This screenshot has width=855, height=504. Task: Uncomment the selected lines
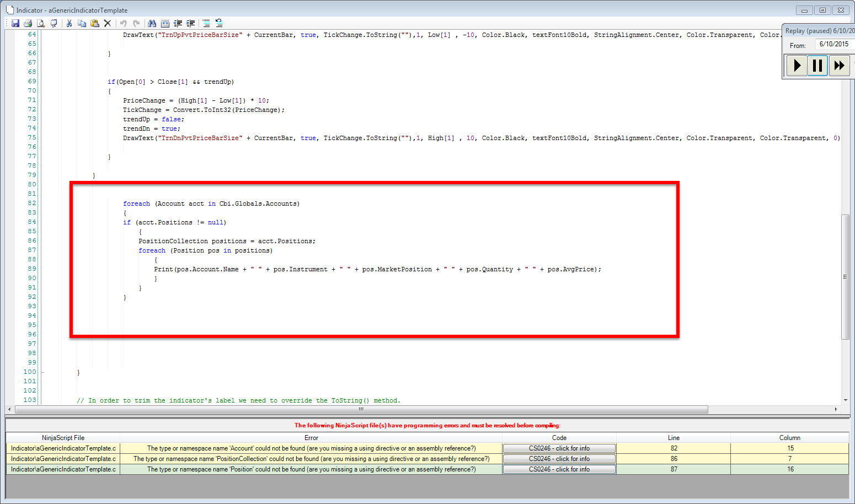[x=219, y=23]
